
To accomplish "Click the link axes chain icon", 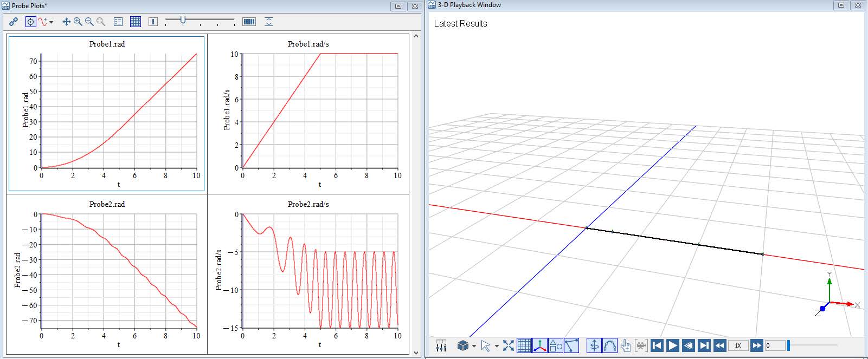I will 14,22.
